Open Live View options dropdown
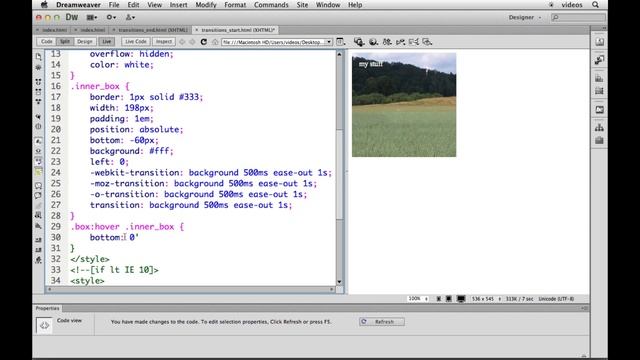Viewport: 640px width, 360px height. (340, 42)
